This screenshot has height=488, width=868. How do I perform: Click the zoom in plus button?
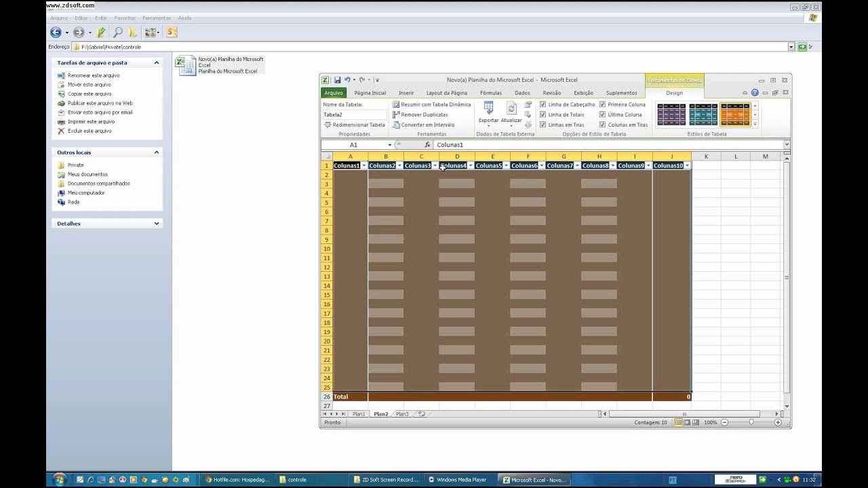tap(778, 422)
